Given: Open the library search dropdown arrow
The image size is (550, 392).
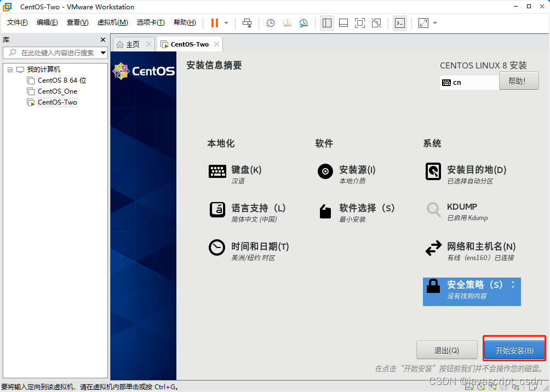Looking at the screenshot, I should [103, 53].
